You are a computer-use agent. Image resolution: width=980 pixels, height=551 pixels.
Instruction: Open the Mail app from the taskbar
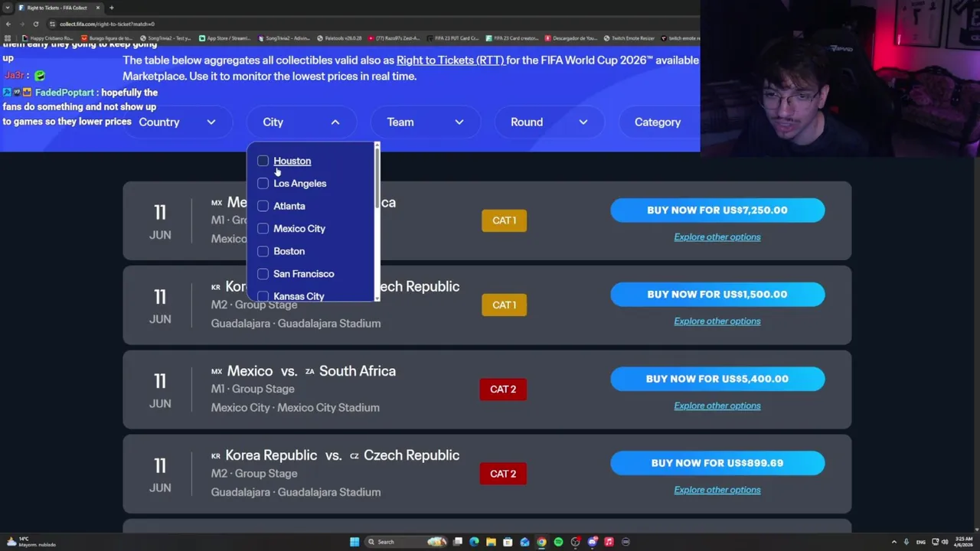click(x=524, y=542)
